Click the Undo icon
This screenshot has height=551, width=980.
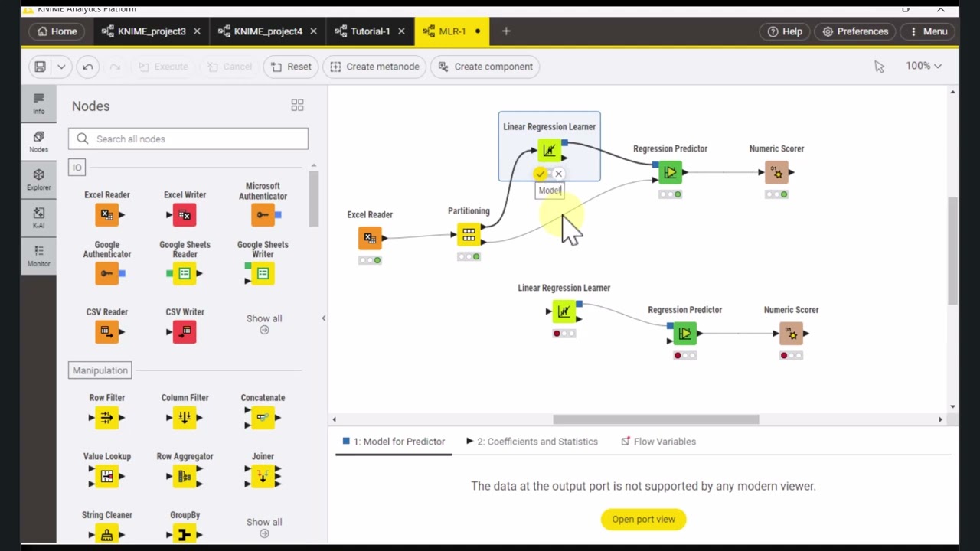(88, 67)
